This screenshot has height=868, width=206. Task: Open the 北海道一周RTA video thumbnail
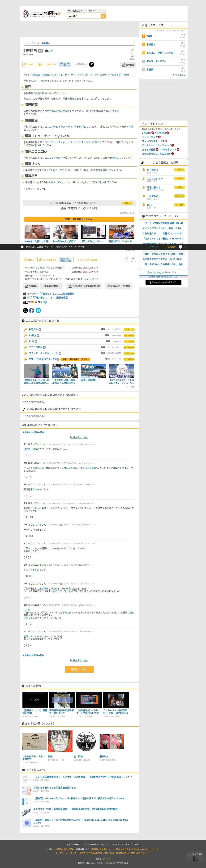[65, 371]
